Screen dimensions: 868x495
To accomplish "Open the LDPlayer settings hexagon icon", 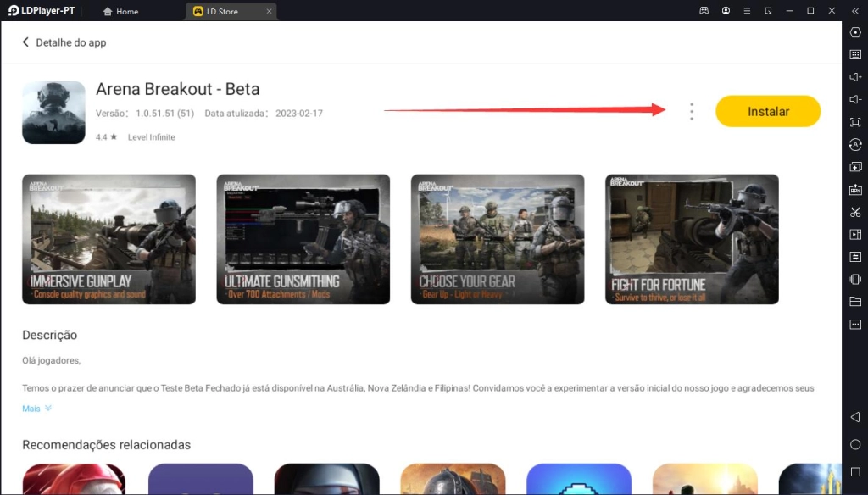I will click(854, 32).
